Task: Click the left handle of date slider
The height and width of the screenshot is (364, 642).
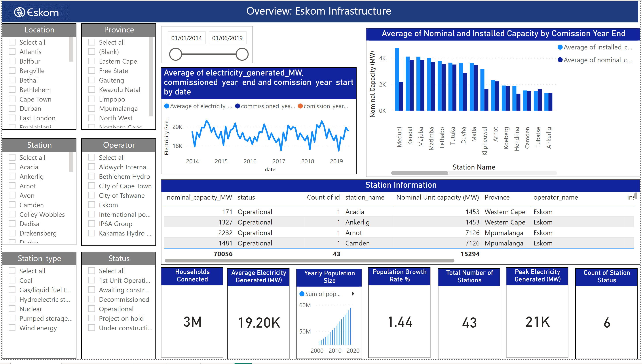Action: coord(175,54)
